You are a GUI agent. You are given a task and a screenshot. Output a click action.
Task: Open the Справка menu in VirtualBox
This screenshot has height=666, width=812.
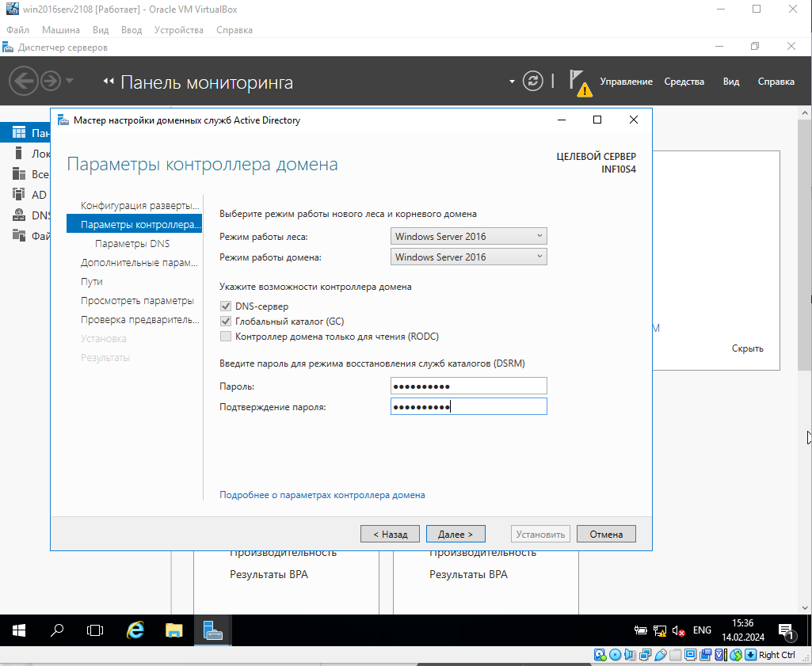click(234, 30)
